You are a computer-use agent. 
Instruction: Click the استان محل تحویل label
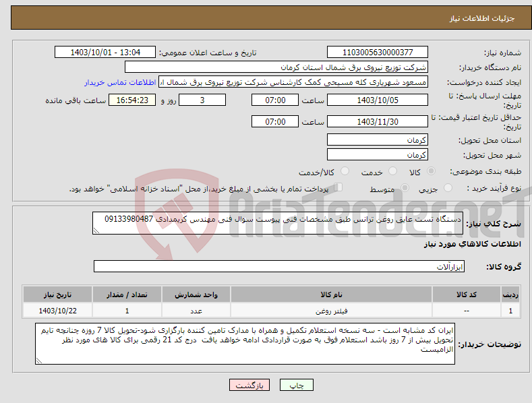pos(490,140)
